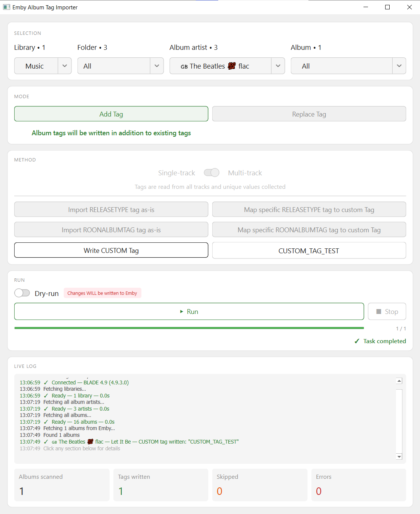Image resolution: width=420 pixels, height=514 pixels.
Task: Click the Emby Album Tag Importer app icon
Action: tap(6, 7)
